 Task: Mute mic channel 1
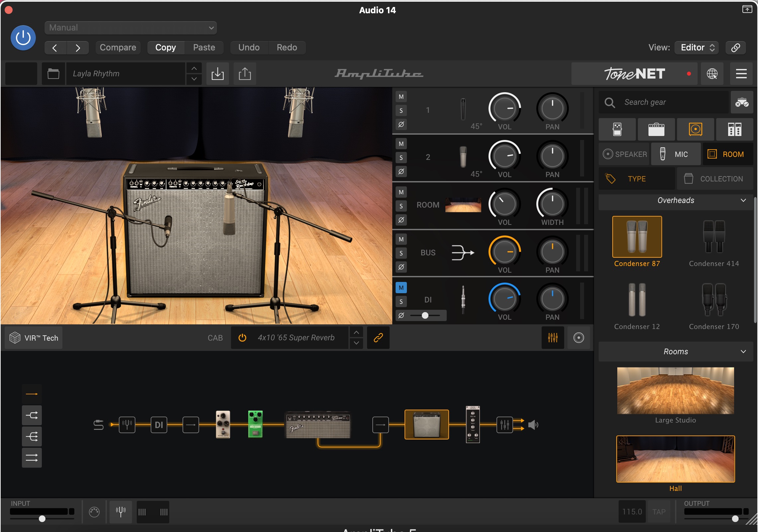(401, 97)
